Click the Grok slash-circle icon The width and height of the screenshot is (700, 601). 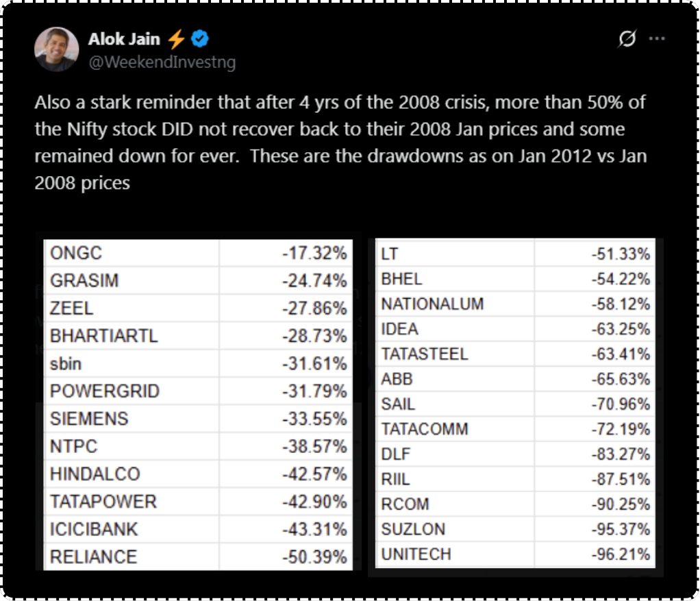(x=627, y=39)
